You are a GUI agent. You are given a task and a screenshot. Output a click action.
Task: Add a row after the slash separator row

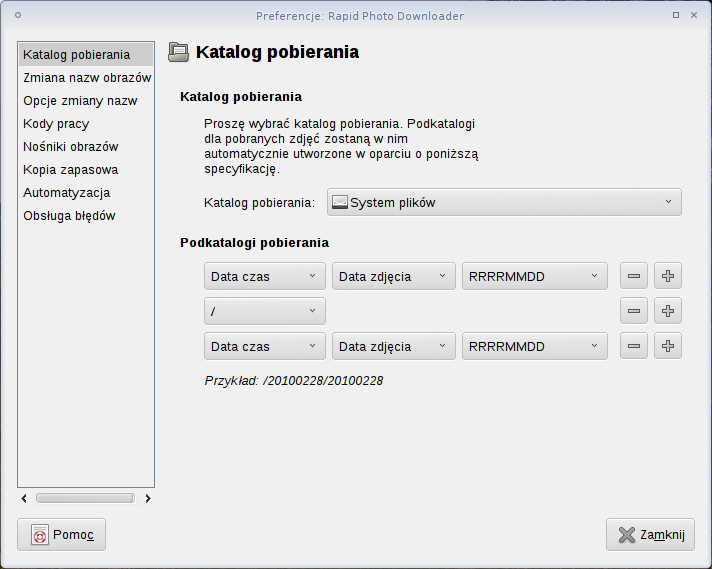tap(668, 311)
